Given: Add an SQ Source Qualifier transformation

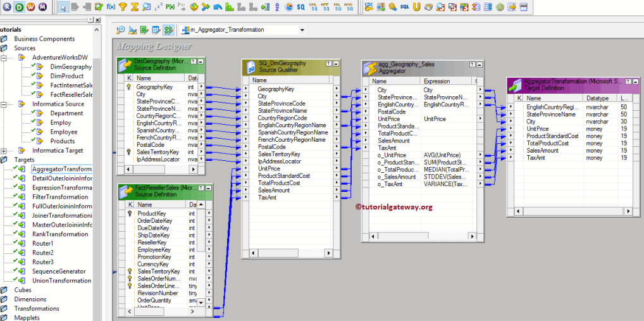Looking at the screenshot, I should coord(301,6).
